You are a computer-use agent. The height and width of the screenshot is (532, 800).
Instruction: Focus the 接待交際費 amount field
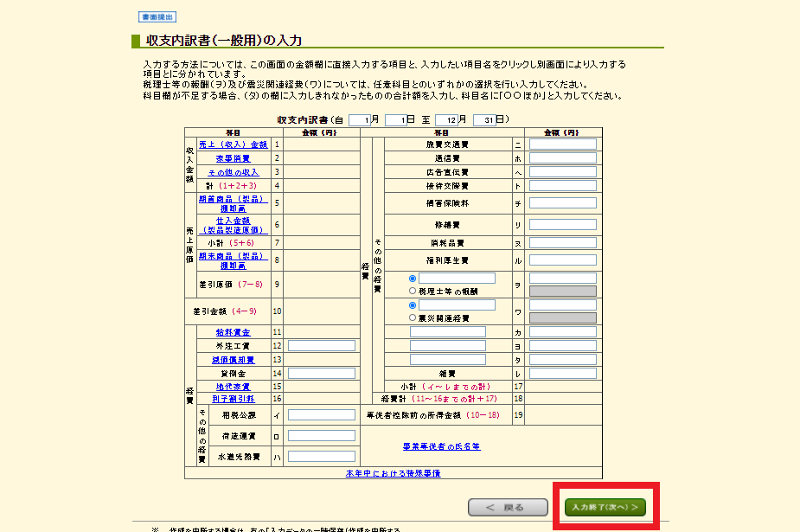point(563,186)
